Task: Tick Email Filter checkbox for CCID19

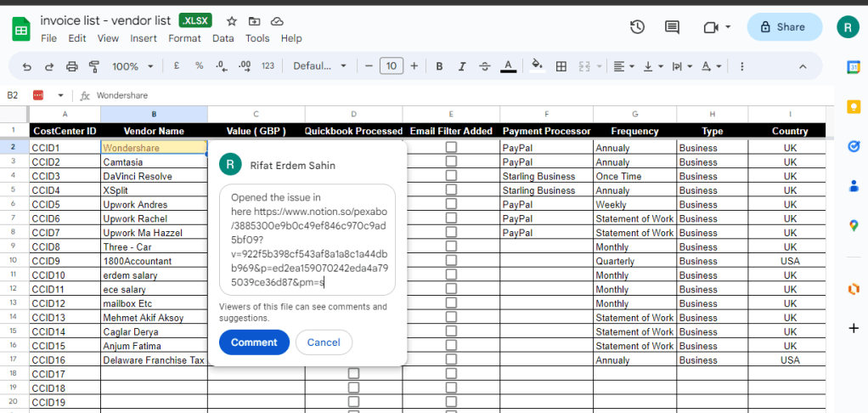Action: pos(451,402)
